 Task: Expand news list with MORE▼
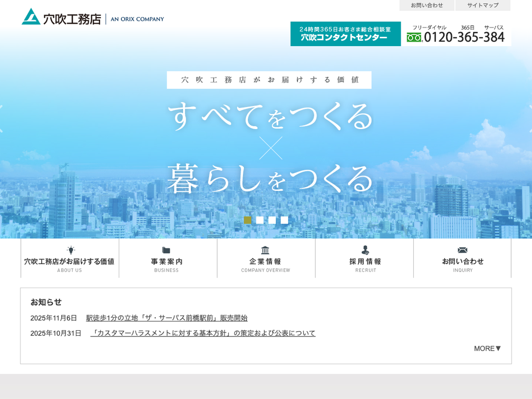coord(487,348)
